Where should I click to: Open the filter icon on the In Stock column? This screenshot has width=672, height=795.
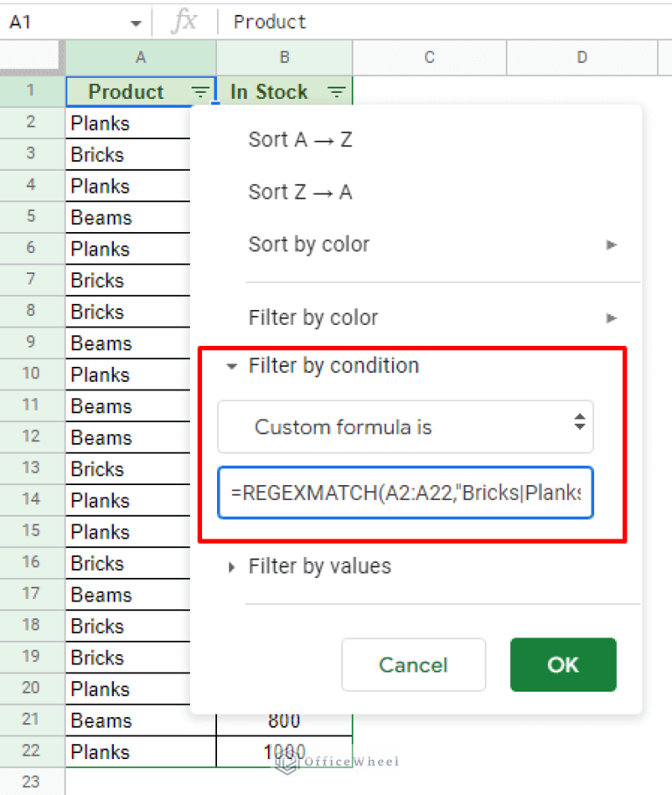tap(339, 91)
